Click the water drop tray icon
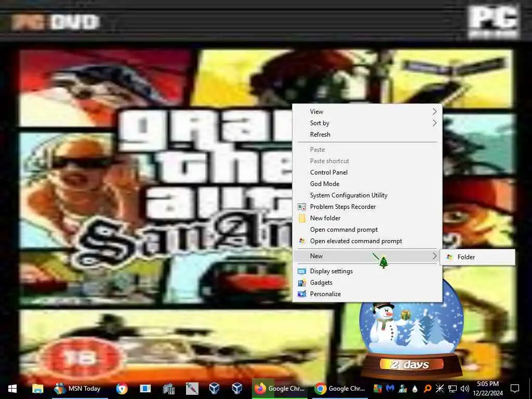The width and height of the screenshot is (532, 399). pyautogui.click(x=415, y=389)
